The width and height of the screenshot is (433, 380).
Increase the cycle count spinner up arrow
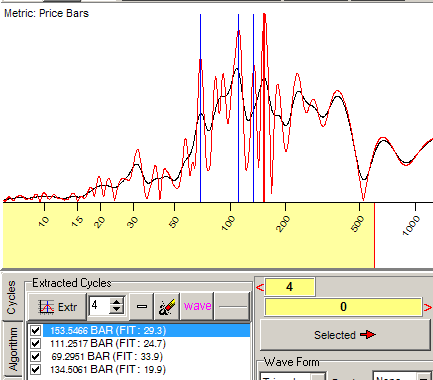click(116, 302)
